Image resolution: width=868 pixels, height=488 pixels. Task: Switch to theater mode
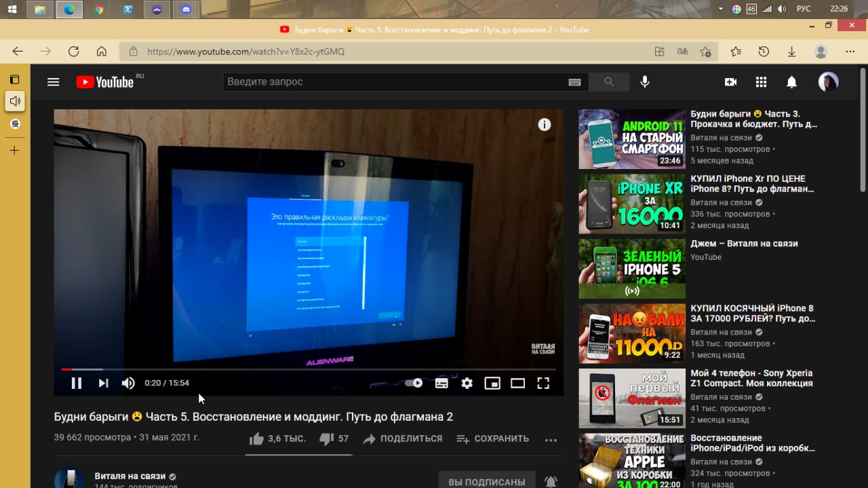pos(517,383)
